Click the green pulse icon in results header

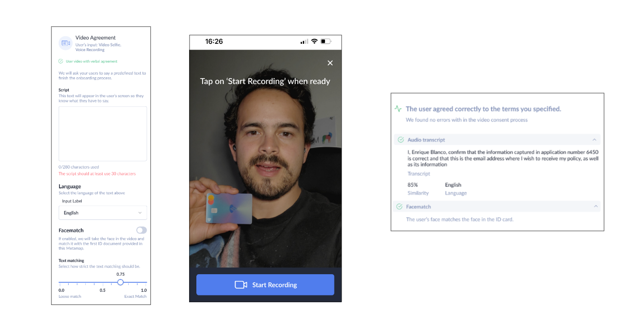398,109
